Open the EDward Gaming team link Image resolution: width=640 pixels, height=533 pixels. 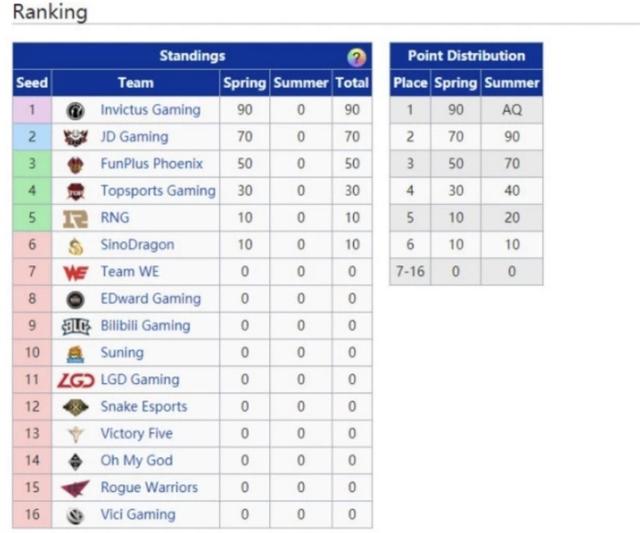tap(150, 298)
